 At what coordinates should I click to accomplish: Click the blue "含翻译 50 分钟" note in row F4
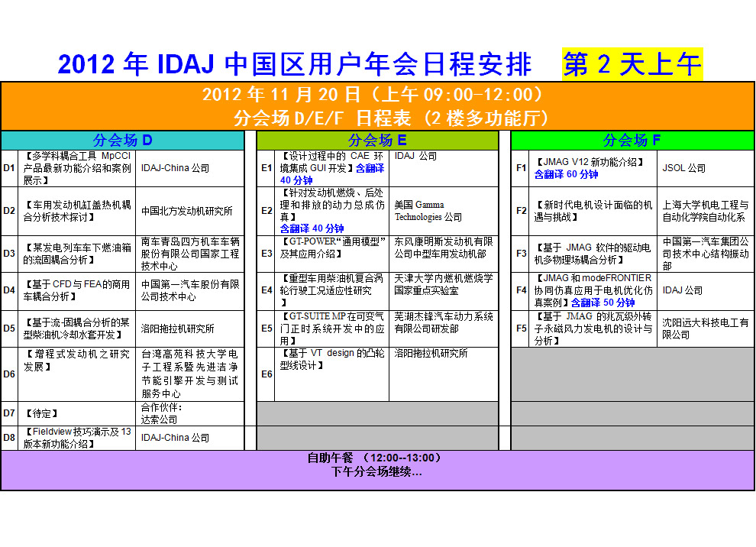click(x=603, y=303)
